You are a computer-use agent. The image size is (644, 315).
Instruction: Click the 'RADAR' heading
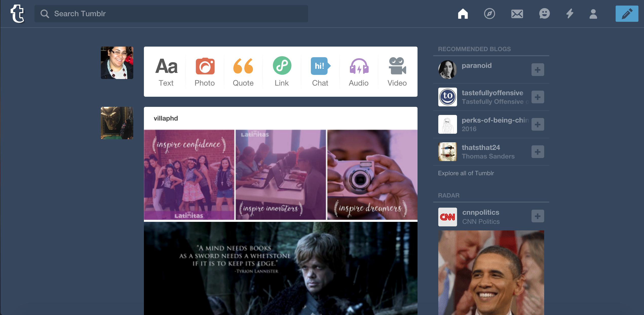(448, 195)
